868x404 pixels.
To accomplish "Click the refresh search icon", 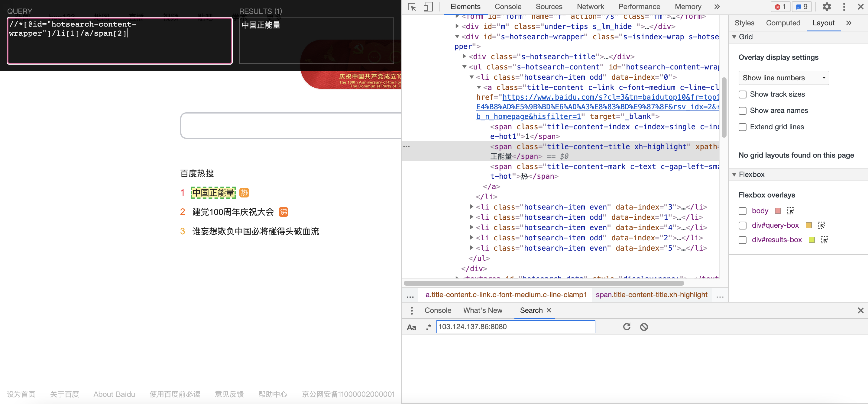I will click(x=627, y=327).
